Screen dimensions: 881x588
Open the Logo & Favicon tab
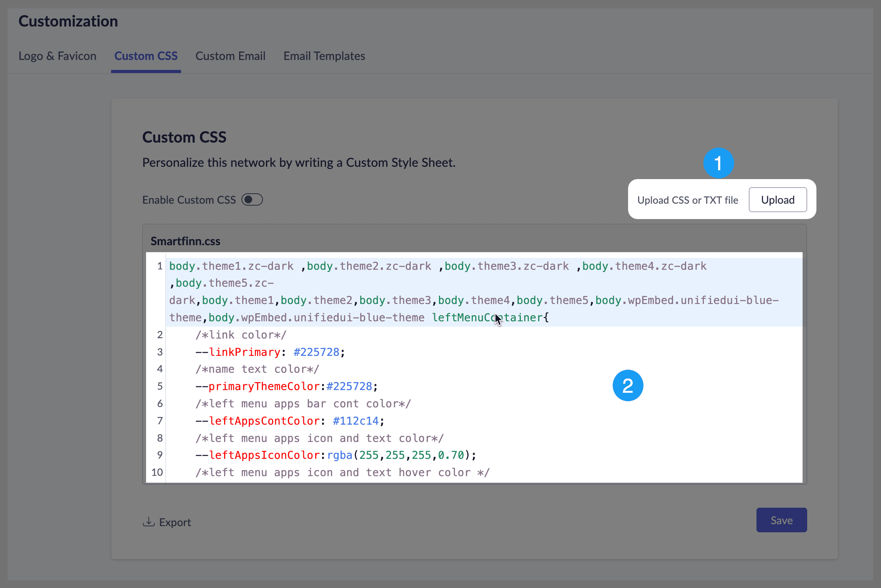[x=57, y=56]
